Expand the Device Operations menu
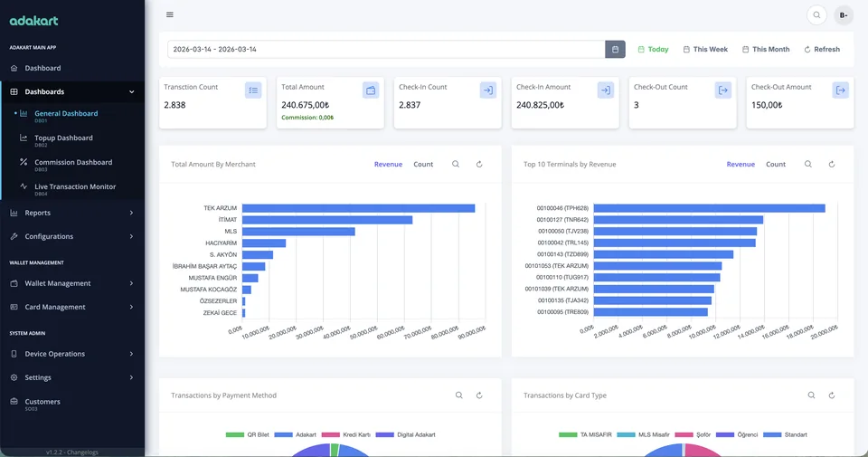The height and width of the screenshot is (457, 868). point(72,354)
